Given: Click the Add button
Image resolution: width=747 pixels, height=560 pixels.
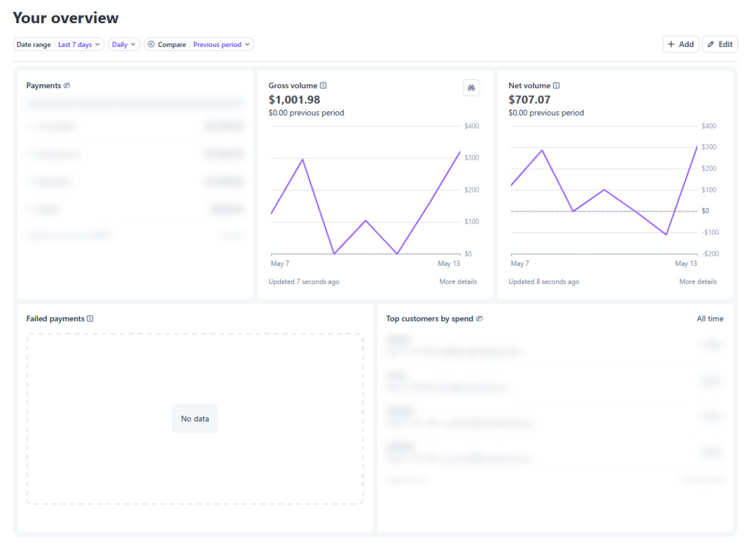Looking at the screenshot, I should click(681, 44).
